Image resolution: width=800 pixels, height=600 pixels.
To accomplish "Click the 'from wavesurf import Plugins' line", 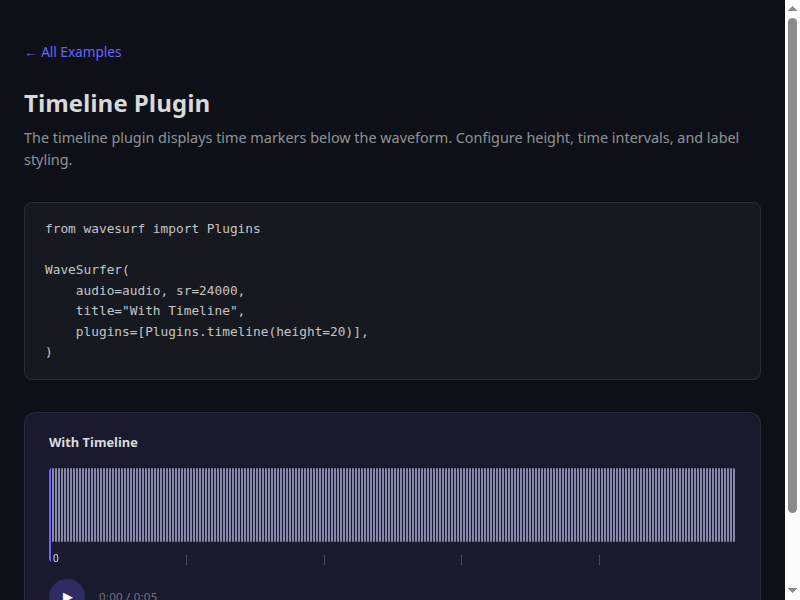I will pos(153,229).
